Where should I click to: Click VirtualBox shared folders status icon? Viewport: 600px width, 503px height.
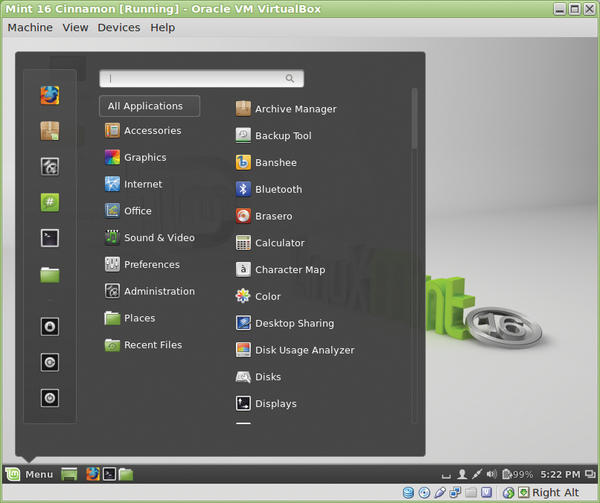(x=471, y=492)
